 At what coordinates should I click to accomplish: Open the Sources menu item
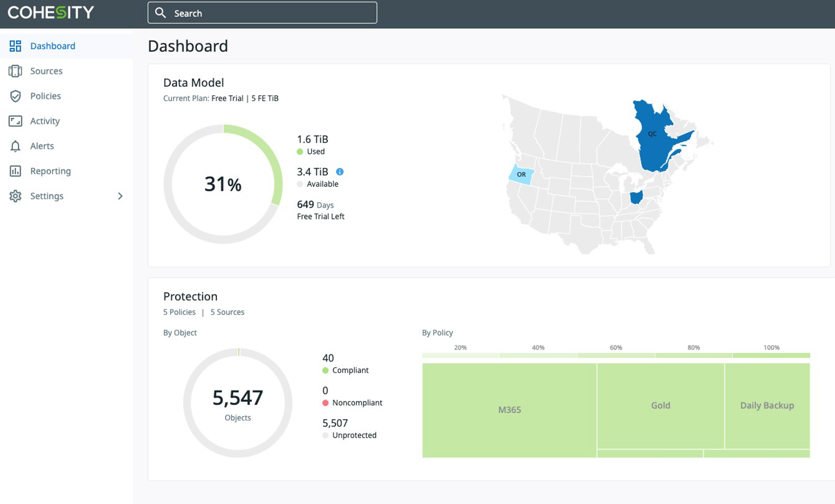click(46, 71)
